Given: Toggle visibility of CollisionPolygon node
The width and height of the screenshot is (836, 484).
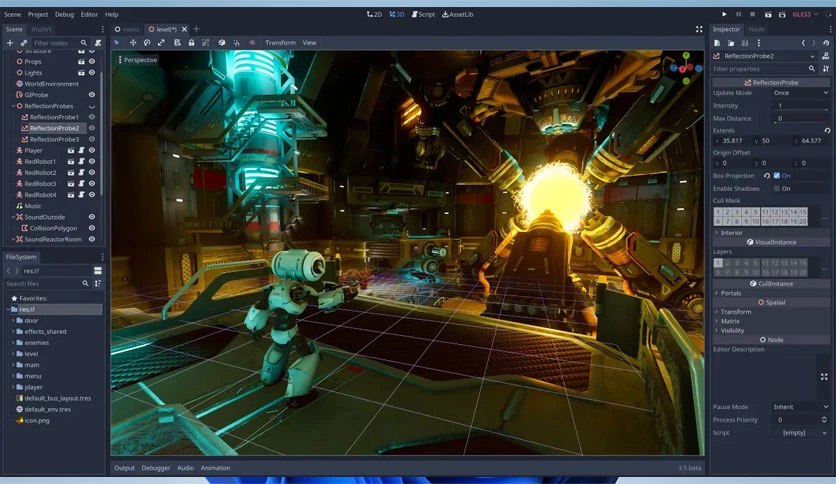Looking at the screenshot, I should pos(92,228).
